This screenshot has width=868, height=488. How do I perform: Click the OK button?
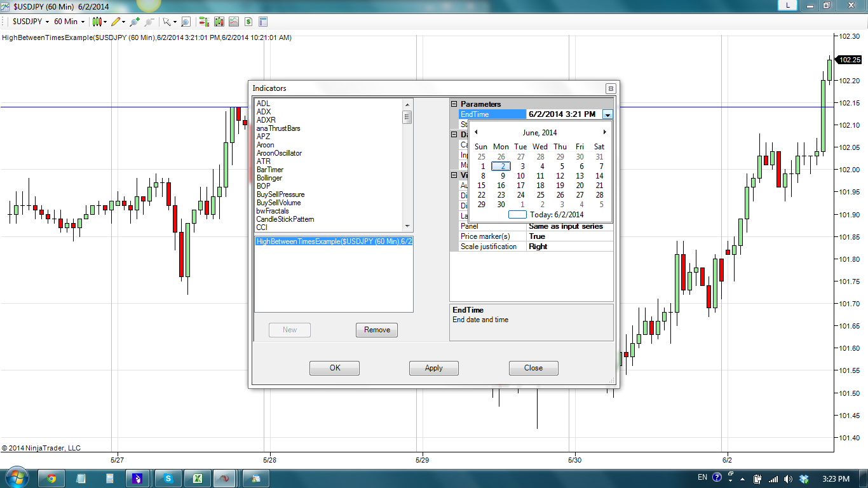tap(335, 368)
